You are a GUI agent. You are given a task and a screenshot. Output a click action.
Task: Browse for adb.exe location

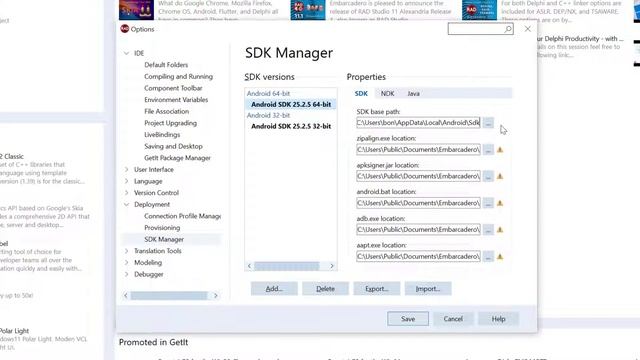pos(488,230)
